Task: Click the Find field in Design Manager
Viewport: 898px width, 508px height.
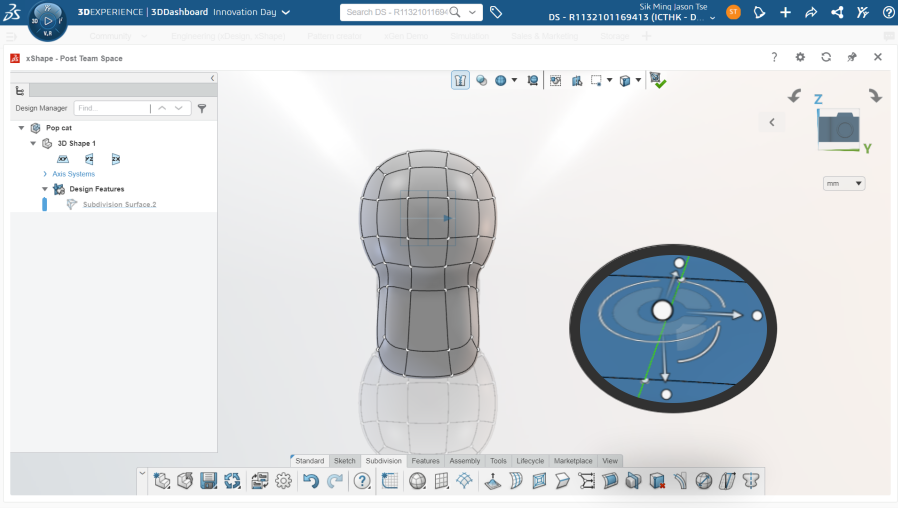Action: click(x=111, y=108)
